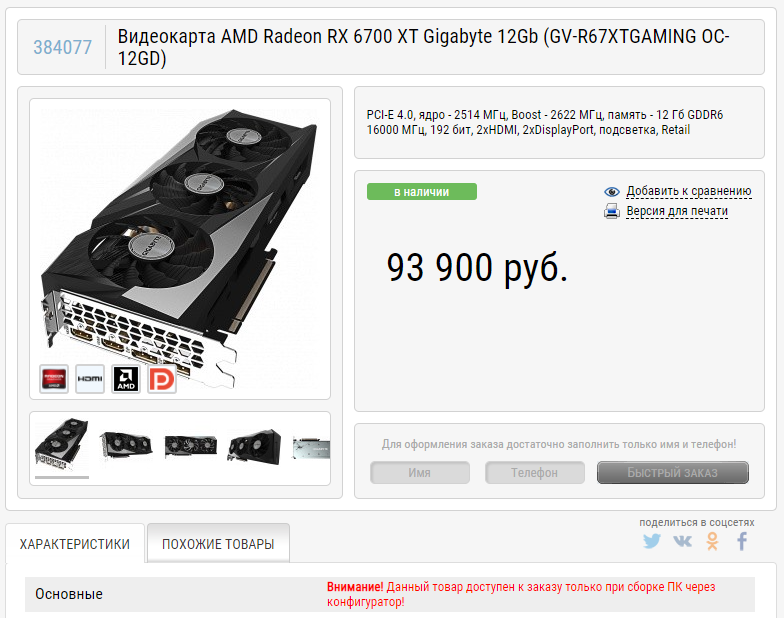784x618 pixels.
Task: Click the red Radeon badge icon
Action: pyautogui.click(x=54, y=378)
